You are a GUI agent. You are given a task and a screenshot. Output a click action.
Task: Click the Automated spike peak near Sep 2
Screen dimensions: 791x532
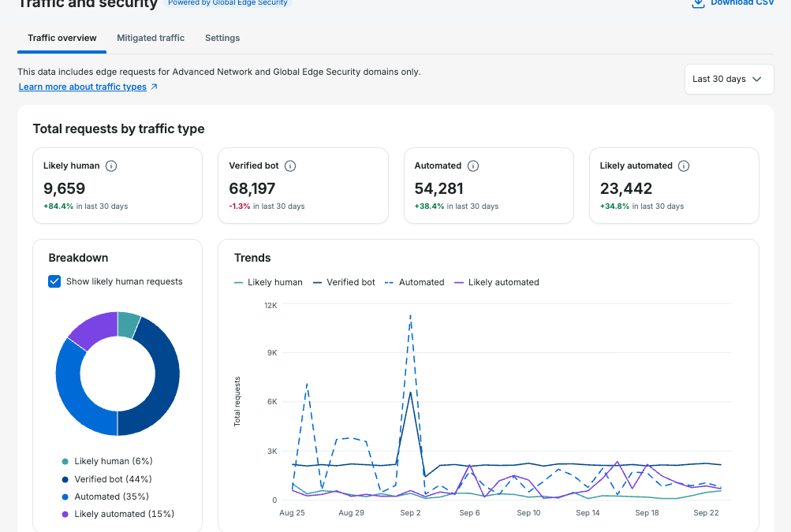tap(411, 316)
